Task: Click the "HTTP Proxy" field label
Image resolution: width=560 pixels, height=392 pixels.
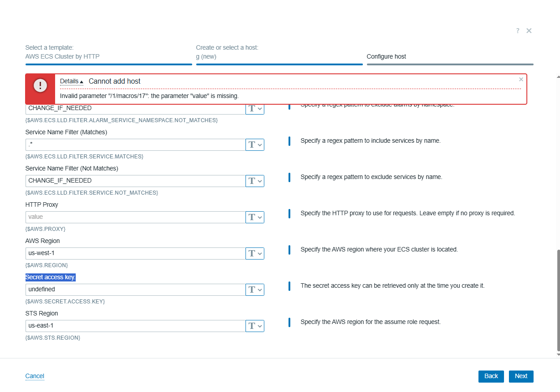Action: point(42,205)
